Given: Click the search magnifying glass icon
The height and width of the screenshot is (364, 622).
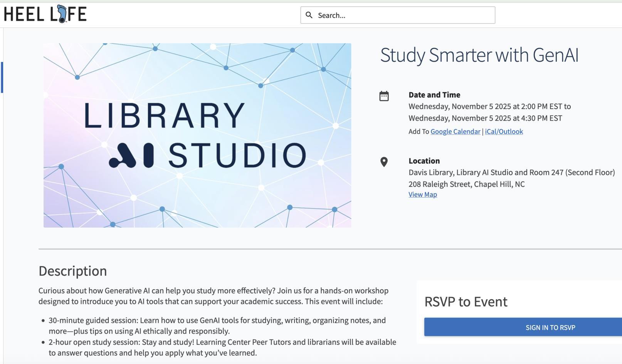Looking at the screenshot, I should [x=309, y=15].
